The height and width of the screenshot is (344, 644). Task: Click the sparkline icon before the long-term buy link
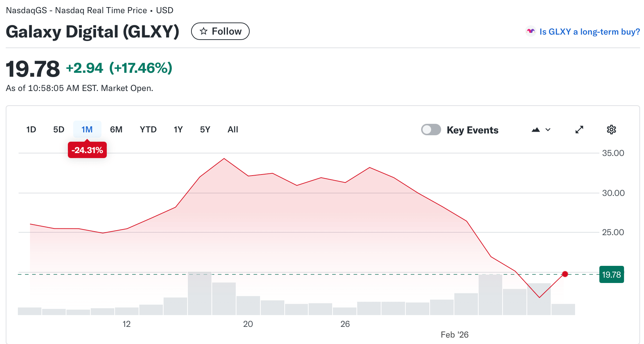(531, 31)
